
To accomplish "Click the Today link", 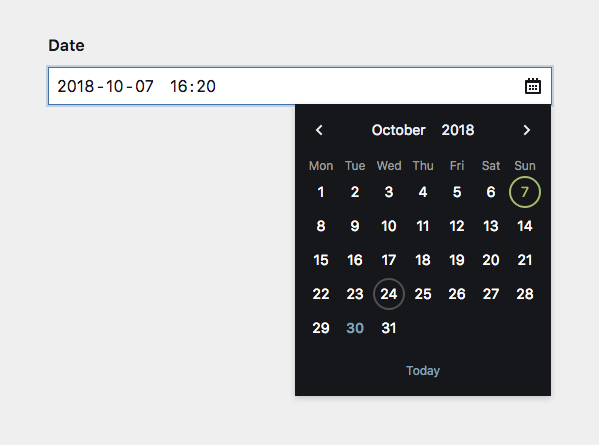I will [423, 371].
